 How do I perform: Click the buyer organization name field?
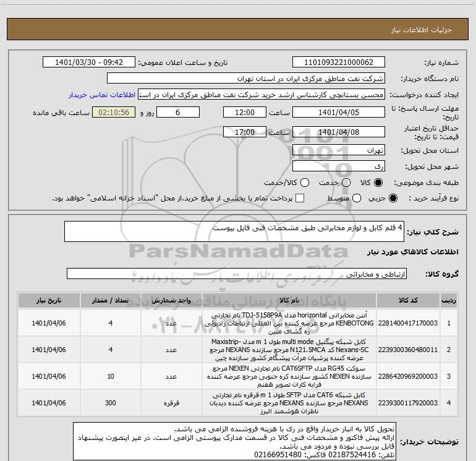click(246, 79)
